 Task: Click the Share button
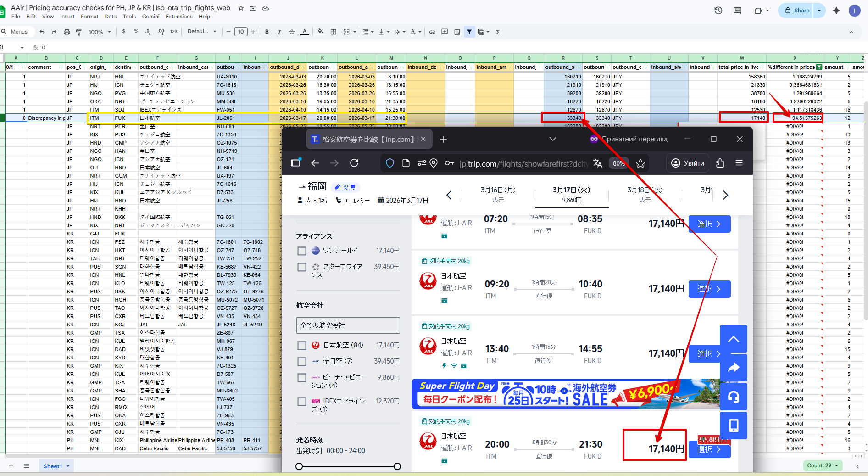(x=797, y=11)
